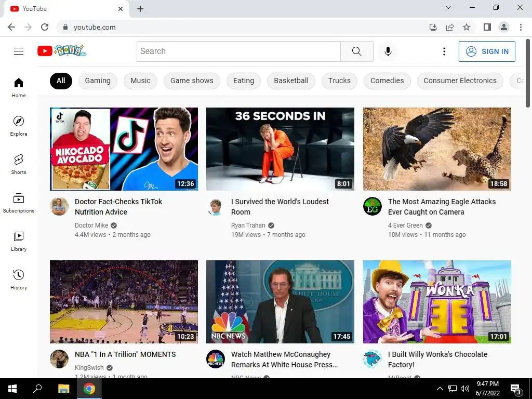Open Ryan Trahan channel avatar

(216, 206)
